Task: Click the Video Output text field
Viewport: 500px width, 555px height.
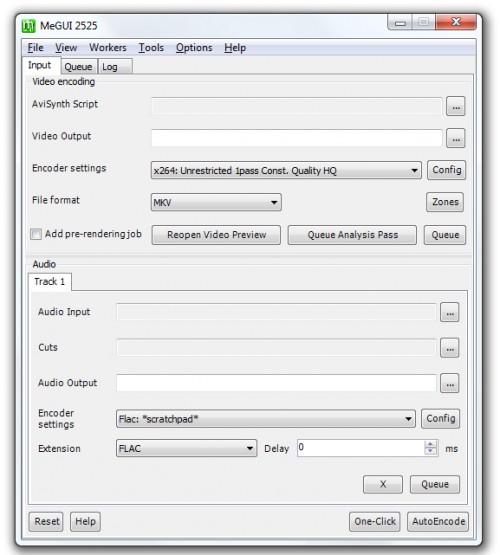Action: coord(297,138)
